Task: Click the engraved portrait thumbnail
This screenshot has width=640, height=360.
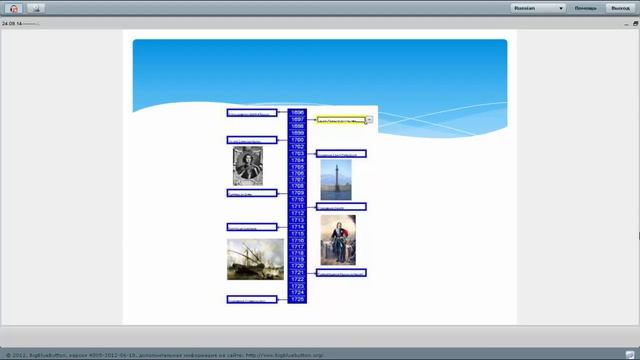Action: (x=248, y=166)
